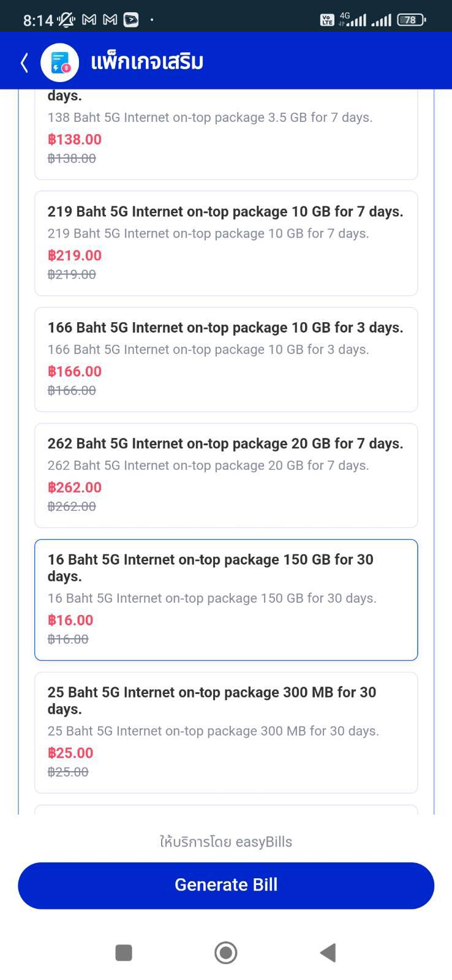Select 166 Baht 10 GB 3 days package
Viewport: 452px width, 980px height.
226,360
